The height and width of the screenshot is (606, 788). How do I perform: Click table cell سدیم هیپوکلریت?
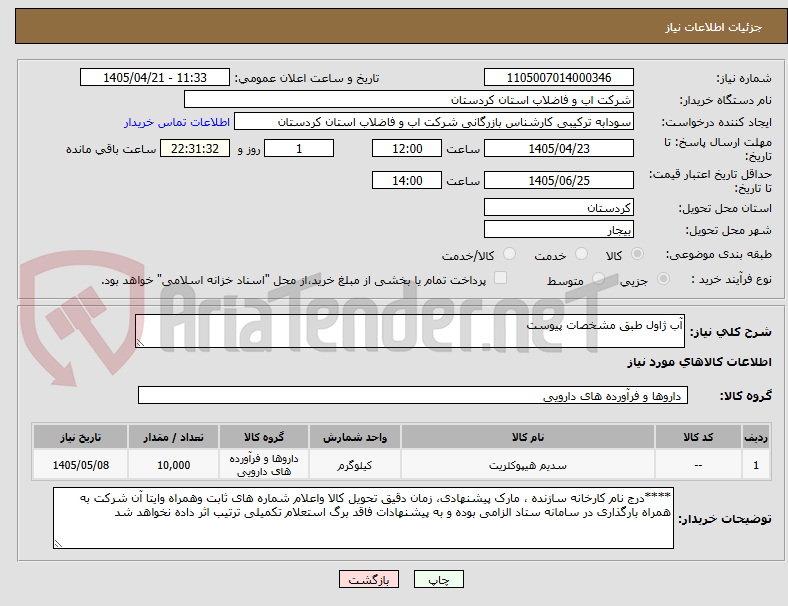click(528, 465)
